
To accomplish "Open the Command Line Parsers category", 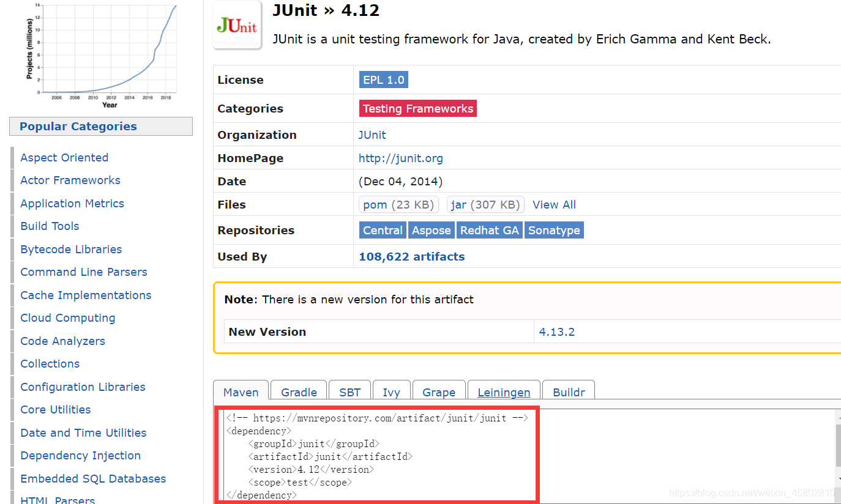I will 84,272.
